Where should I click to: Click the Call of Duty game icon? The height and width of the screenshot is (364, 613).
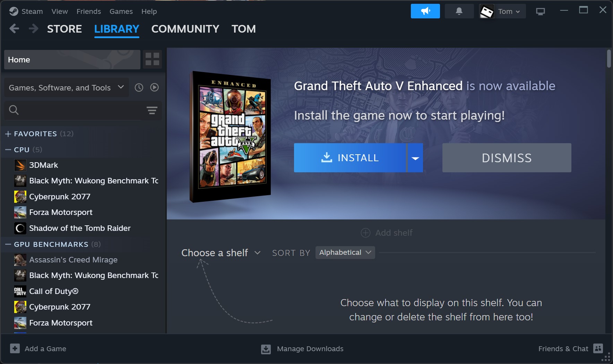[20, 291]
